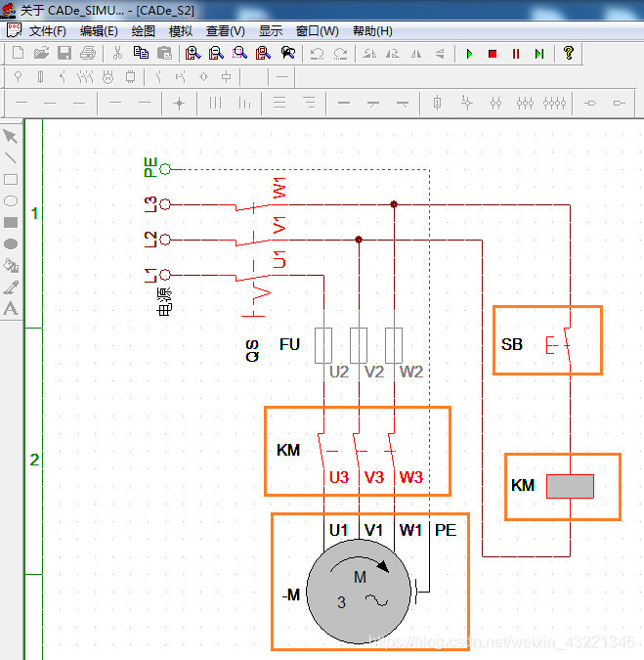Click the mirror-horizontal triangles icon
This screenshot has width=644, height=660.
[x=416, y=54]
